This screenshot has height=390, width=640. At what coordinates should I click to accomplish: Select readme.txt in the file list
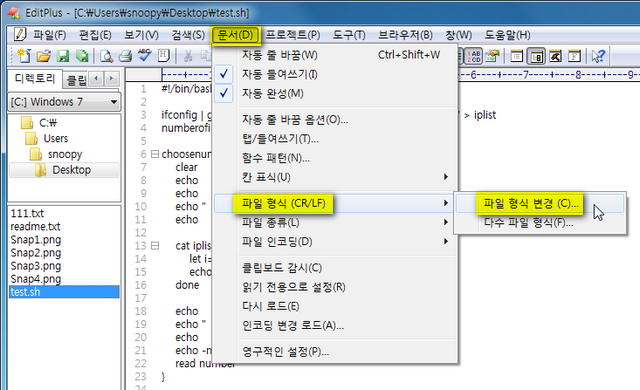click(x=35, y=226)
